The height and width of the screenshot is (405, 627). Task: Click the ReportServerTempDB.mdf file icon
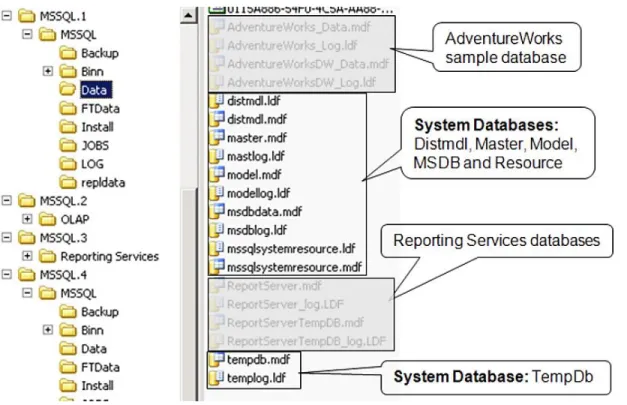pyautogui.click(x=217, y=322)
